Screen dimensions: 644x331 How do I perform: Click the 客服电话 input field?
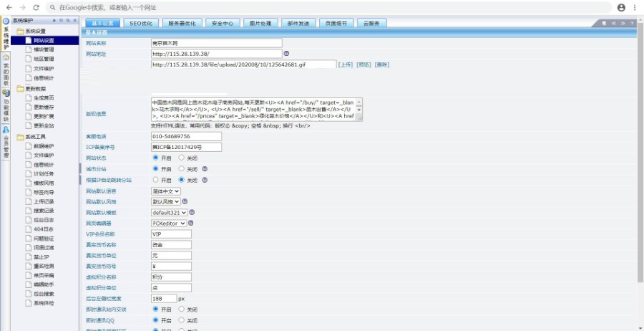186,136
